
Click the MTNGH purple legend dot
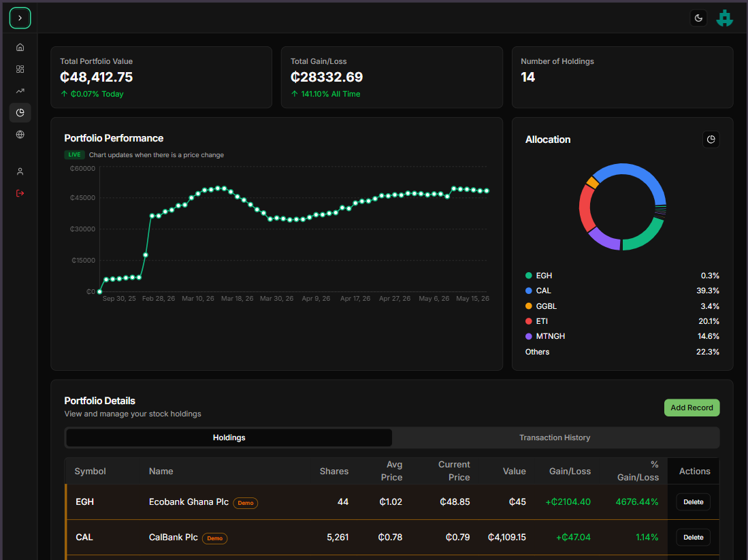pyautogui.click(x=529, y=336)
